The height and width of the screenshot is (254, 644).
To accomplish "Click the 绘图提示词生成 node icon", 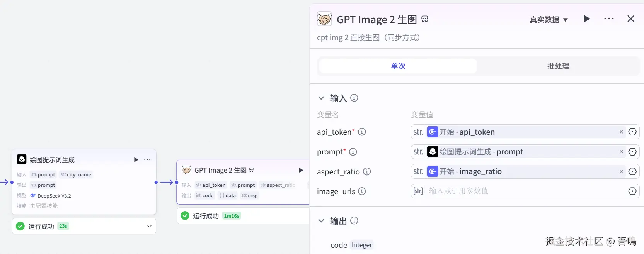I will click(x=22, y=159).
